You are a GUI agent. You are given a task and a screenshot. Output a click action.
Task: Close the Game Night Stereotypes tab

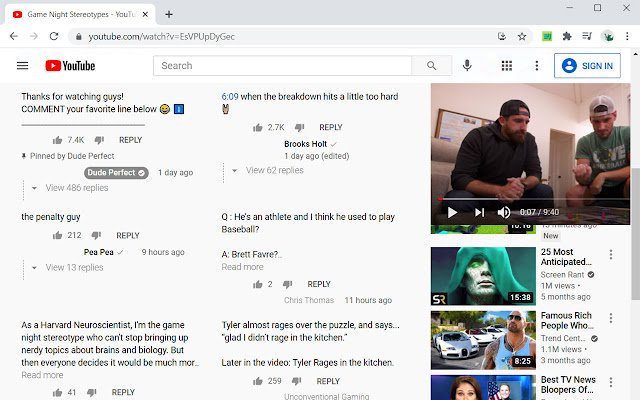(x=145, y=14)
